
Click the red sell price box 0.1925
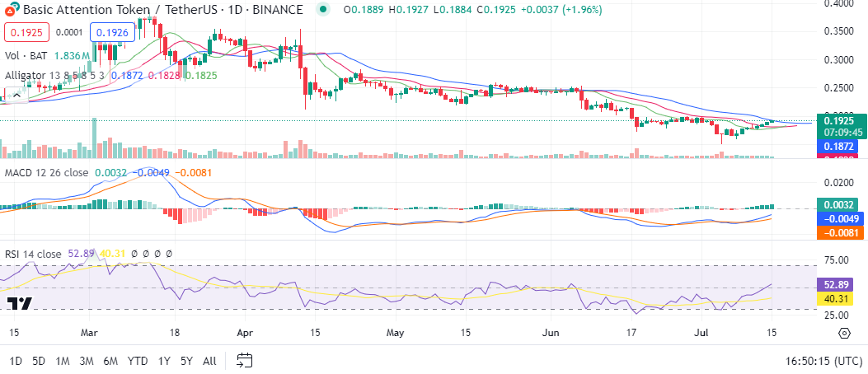coord(27,33)
